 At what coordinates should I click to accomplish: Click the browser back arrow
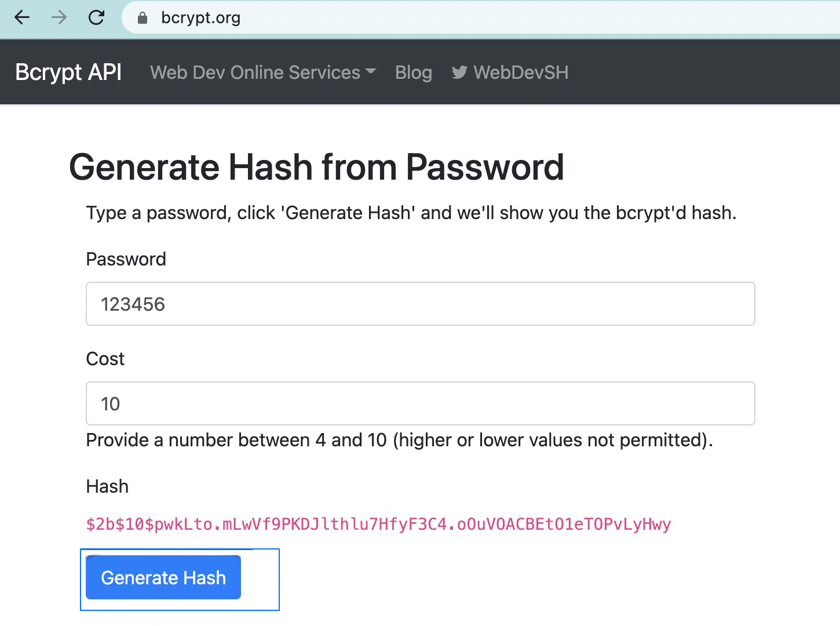(x=22, y=18)
